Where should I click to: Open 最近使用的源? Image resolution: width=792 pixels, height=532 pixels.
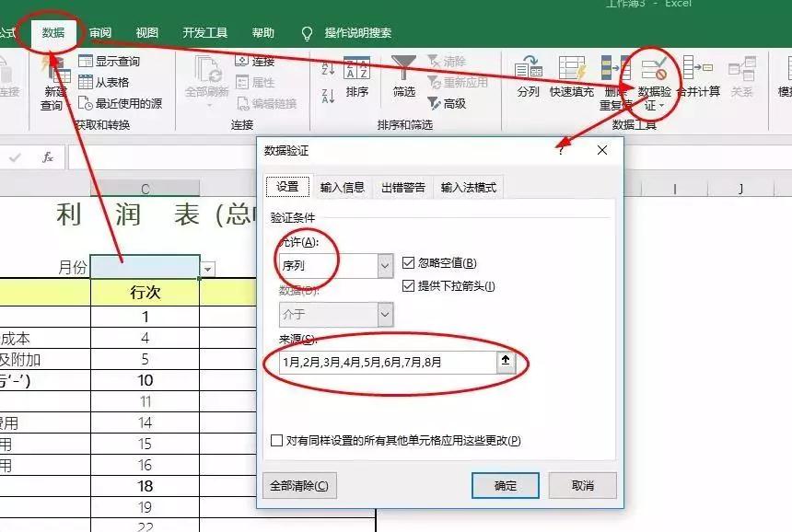tap(121, 103)
